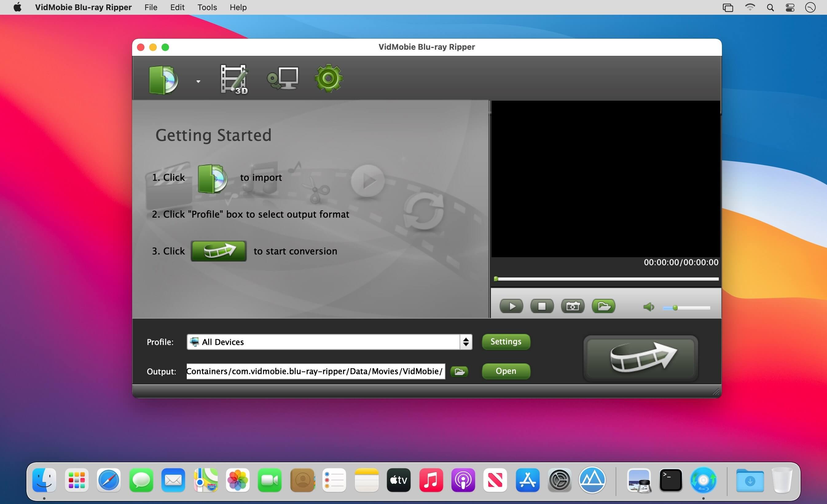Click the snapshot camera icon
Screen dimensions: 827x504
pyautogui.click(x=573, y=306)
